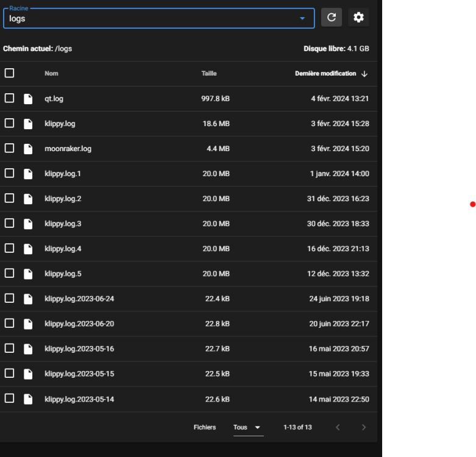This screenshot has width=476, height=457.
Task: Check the box for qt.log
Action: (x=9, y=98)
